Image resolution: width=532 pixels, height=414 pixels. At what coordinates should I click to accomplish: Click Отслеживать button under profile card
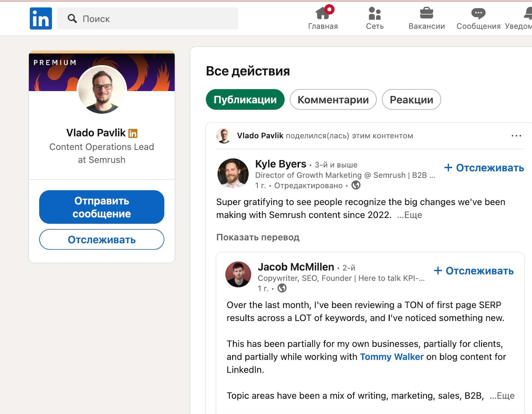click(x=102, y=240)
